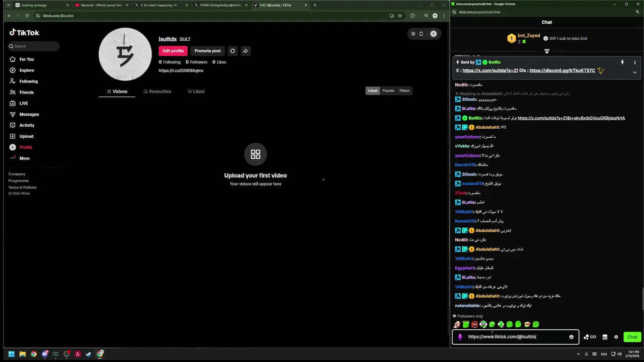
Task: Open pinned message three-dot menu
Action: tap(634, 62)
